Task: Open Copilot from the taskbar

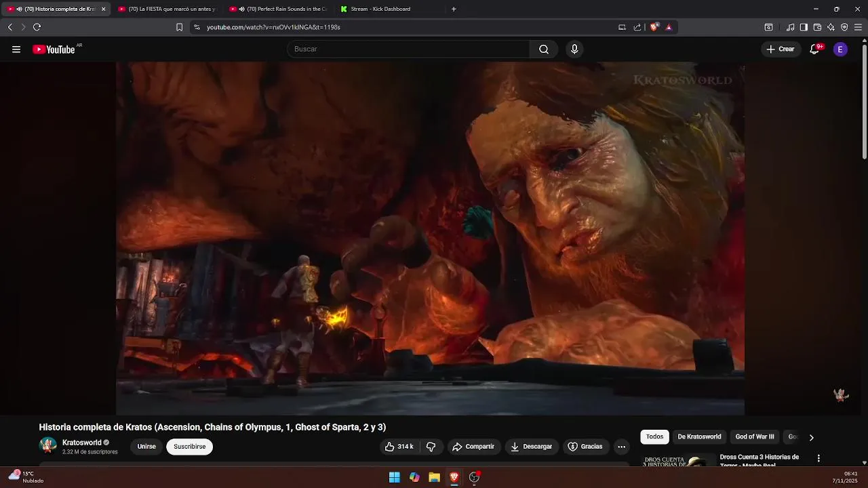Action: (x=414, y=477)
